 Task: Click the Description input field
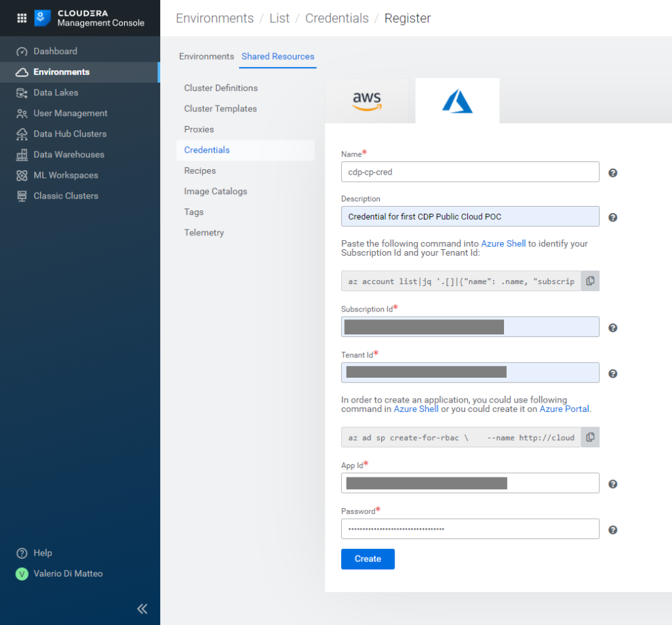470,216
